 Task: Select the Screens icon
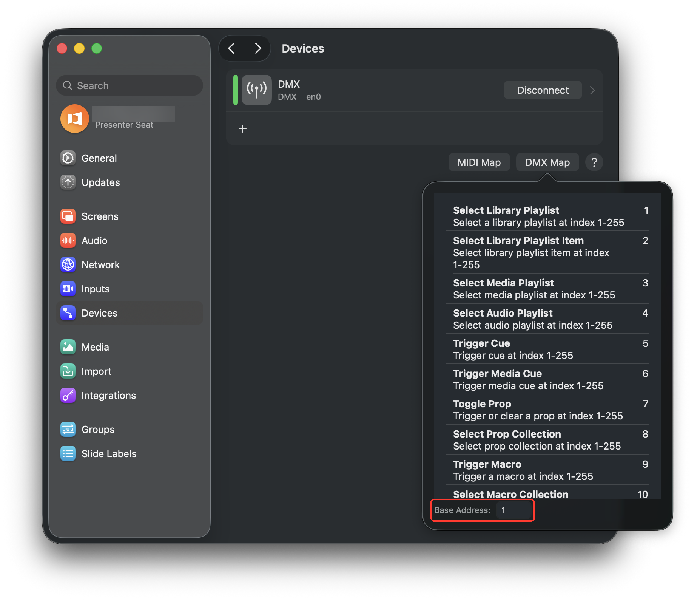[68, 216]
